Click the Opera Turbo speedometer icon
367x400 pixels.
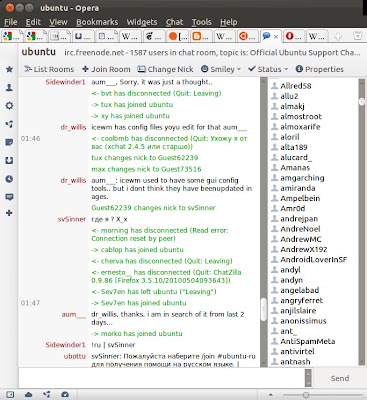click(x=65, y=395)
